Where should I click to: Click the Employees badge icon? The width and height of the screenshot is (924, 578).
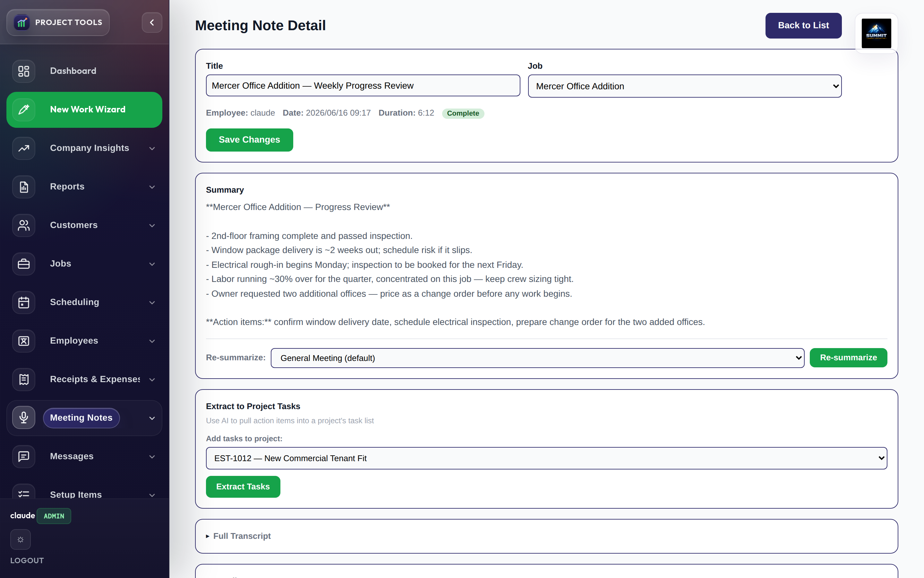pyautogui.click(x=24, y=341)
